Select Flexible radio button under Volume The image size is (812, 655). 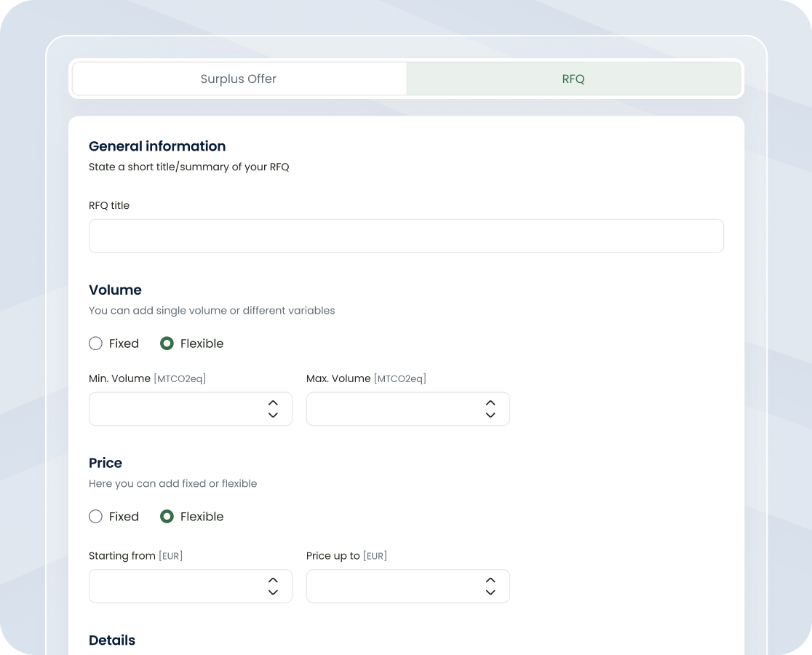point(167,344)
